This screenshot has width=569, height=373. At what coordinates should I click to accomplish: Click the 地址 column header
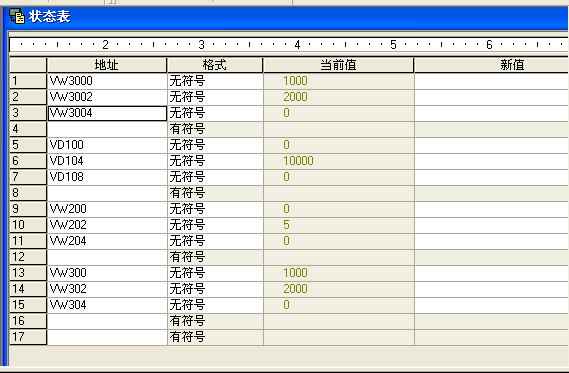pos(107,65)
